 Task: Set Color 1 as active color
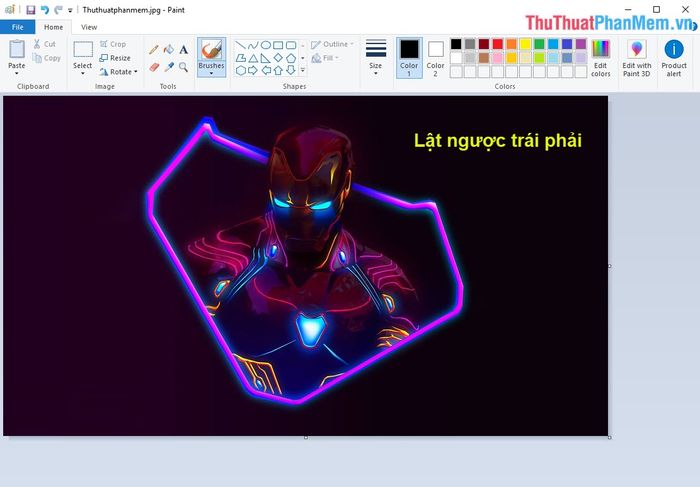409,56
